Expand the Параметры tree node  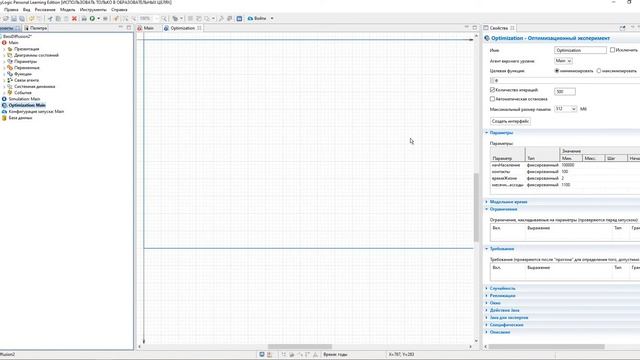pos(4,61)
